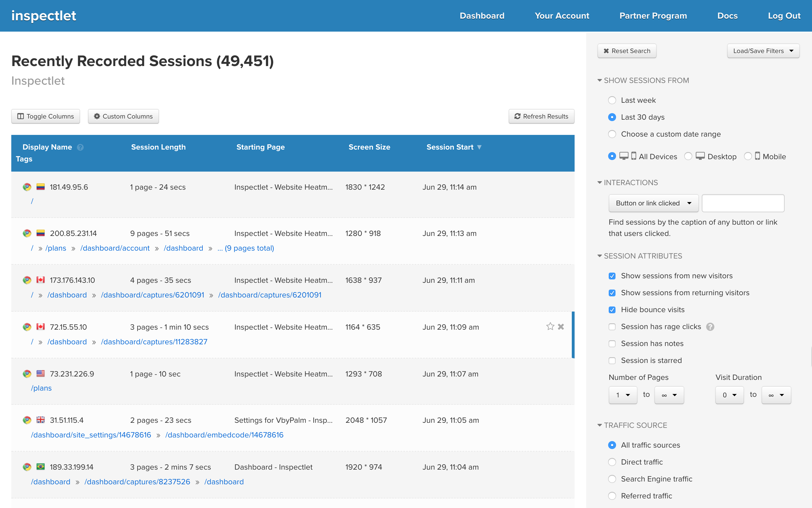Click Log Out
The width and height of the screenshot is (812, 508).
pyautogui.click(x=784, y=16)
